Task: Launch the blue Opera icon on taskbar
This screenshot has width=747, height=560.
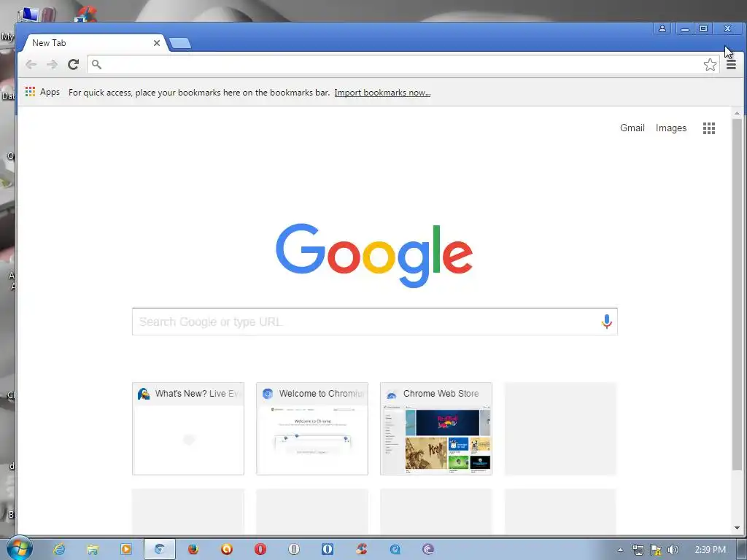Action: [x=328, y=549]
